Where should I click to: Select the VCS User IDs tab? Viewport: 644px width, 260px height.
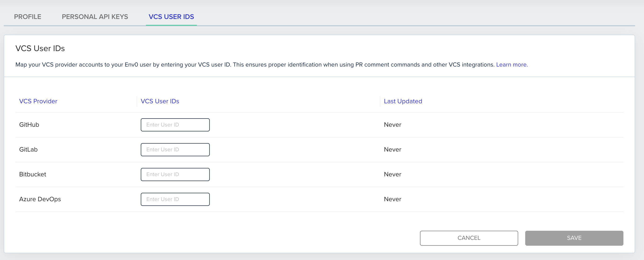(171, 17)
